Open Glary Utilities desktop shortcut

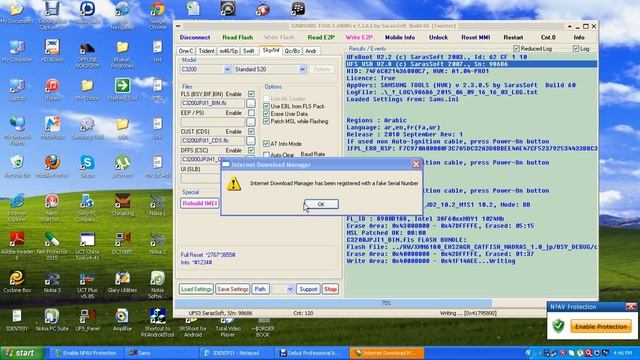coord(122,282)
